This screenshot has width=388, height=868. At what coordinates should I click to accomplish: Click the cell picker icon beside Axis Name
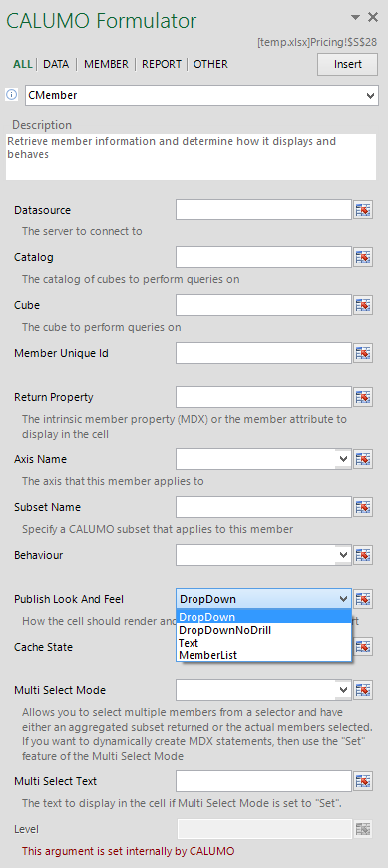pos(362,459)
